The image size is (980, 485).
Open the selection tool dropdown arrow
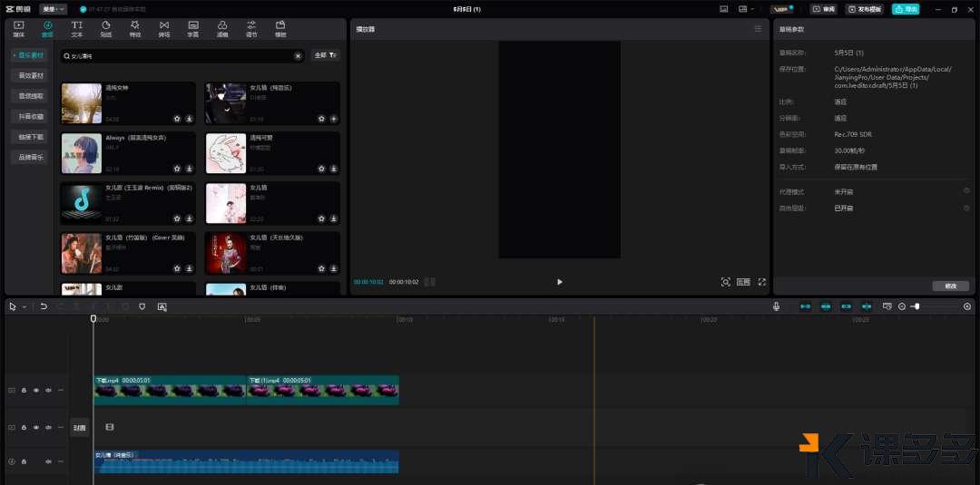pos(24,307)
